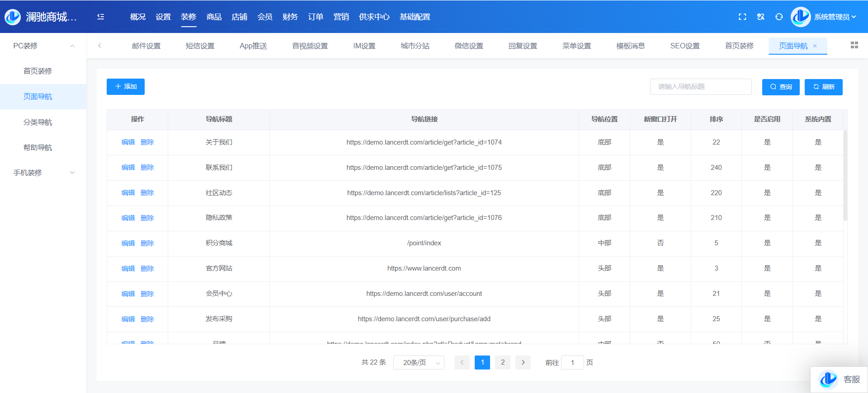Focus the 请输入导航标题 search field
Screen dimensions: 868x393
(x=700, y=87)
